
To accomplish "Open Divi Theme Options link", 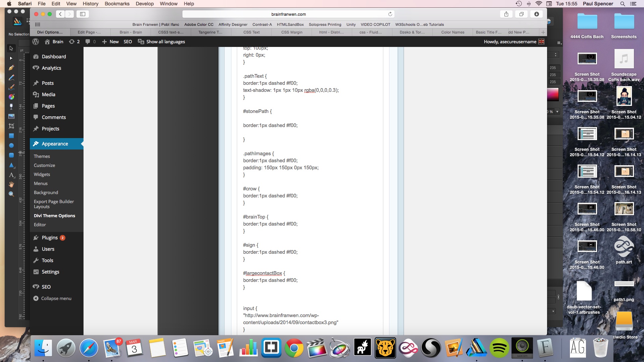I will [x=54, y=216].
